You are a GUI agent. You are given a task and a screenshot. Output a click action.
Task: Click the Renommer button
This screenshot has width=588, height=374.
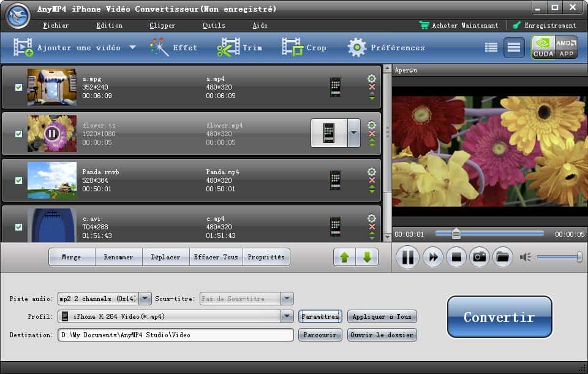coord(118,258)
